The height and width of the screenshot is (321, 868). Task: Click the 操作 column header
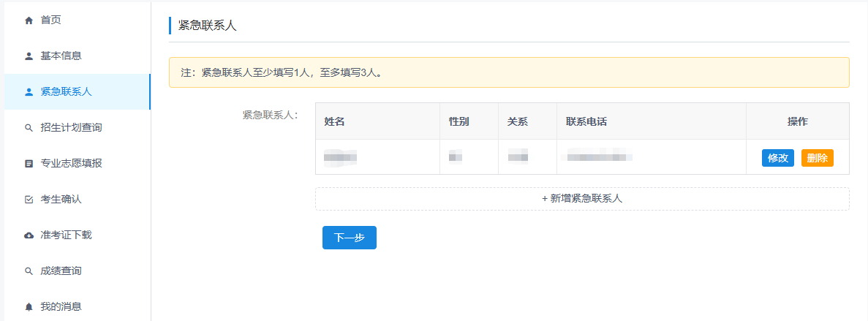(797, 121)
